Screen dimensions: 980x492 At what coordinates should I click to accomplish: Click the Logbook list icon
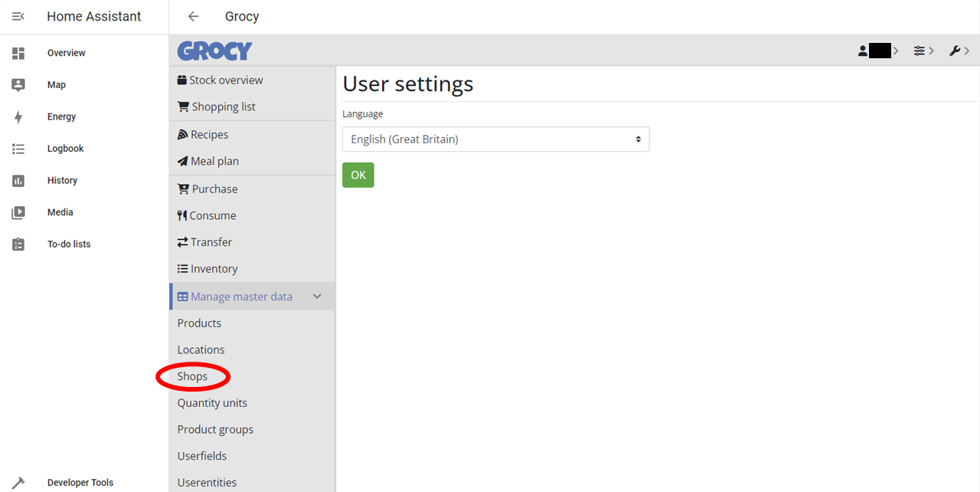coord(18,149)
